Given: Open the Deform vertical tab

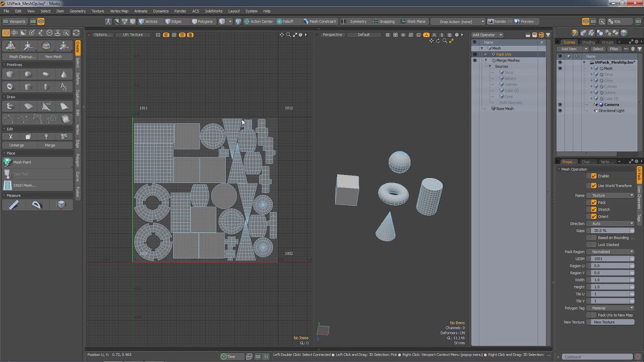Looking at the screenshot, I should pyautogui.click(x=78, y=78).
